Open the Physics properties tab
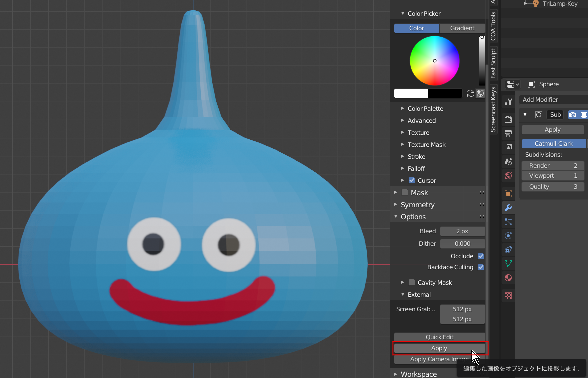Viewport: 588px width, 378px height. point(508,236)
